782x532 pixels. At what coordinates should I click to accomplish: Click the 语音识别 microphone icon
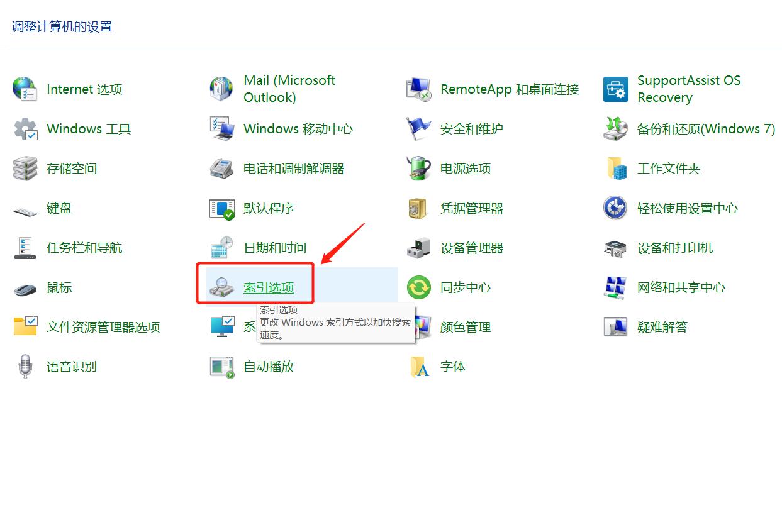click(x=25, y=367)
